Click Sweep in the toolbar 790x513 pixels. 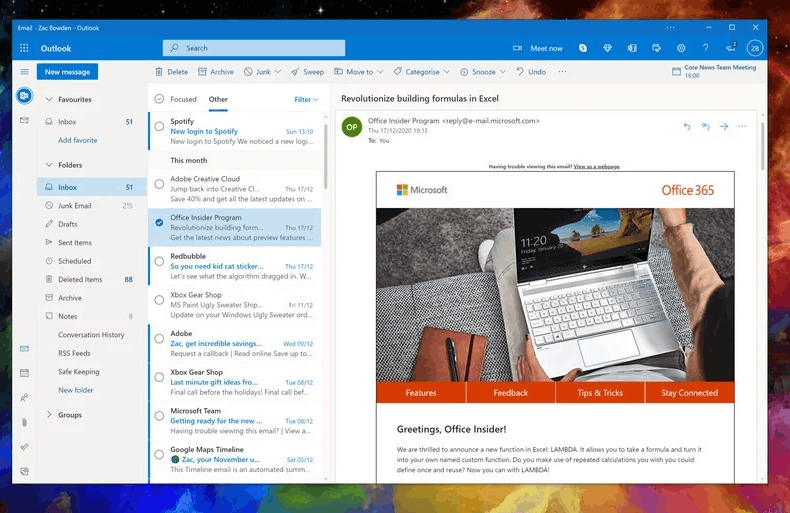[307, 72]
